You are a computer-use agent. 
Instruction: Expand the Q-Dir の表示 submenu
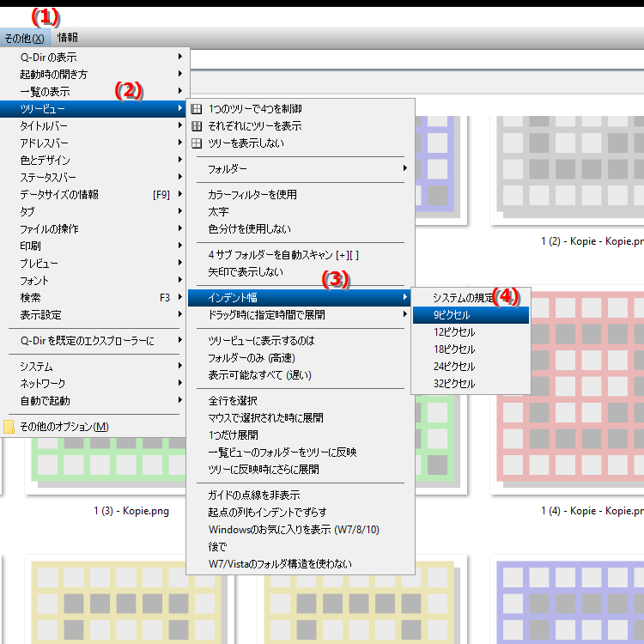(x=93, y=57)
